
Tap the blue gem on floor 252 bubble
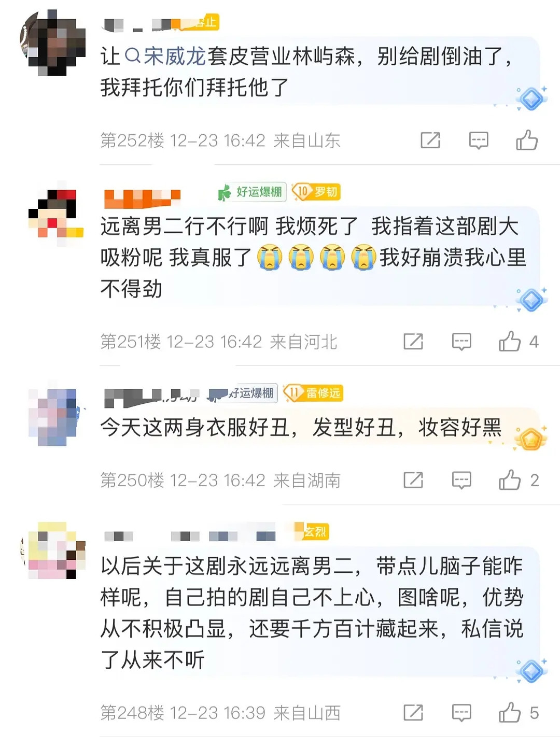tap(531, 98)
